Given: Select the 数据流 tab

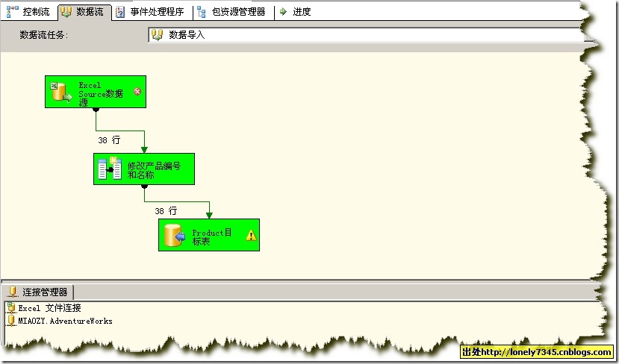Looking at the screenshot, I should coord(84,12).
